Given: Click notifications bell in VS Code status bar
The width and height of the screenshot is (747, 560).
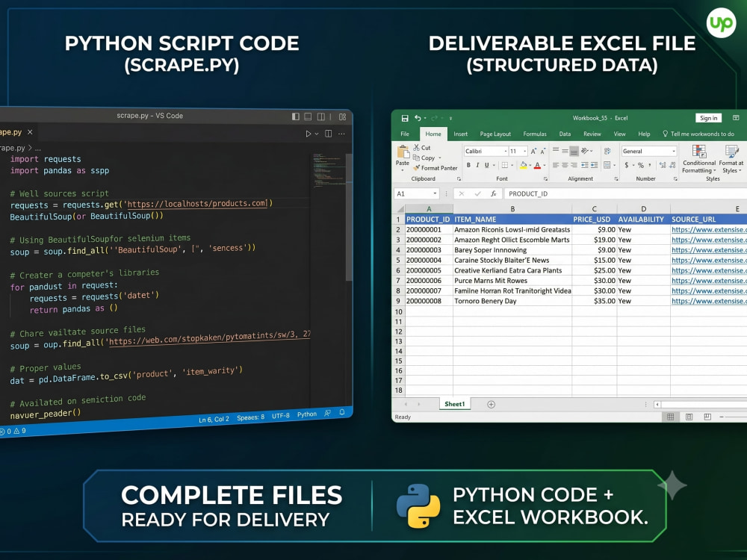Looking at the screenshot, I should click(x=342, y=412).
